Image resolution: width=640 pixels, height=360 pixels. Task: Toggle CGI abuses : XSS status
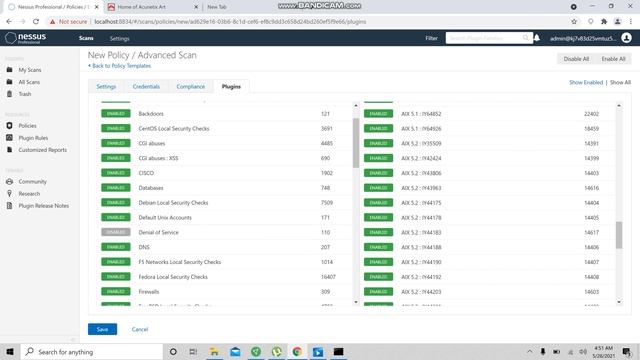(116, 158)
